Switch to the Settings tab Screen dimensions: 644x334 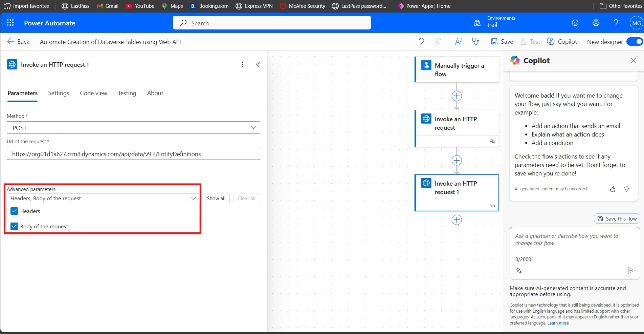coord(59,93)
